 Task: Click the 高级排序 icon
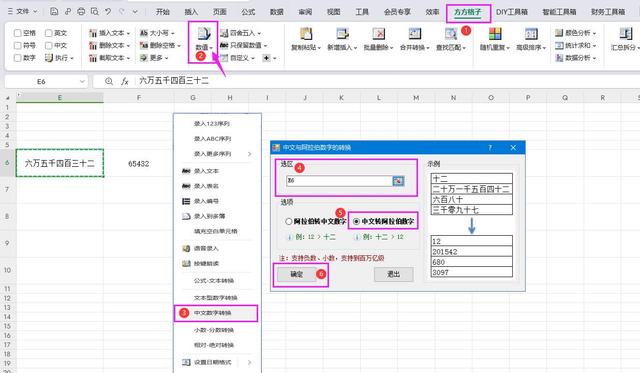tap(531, 34)
